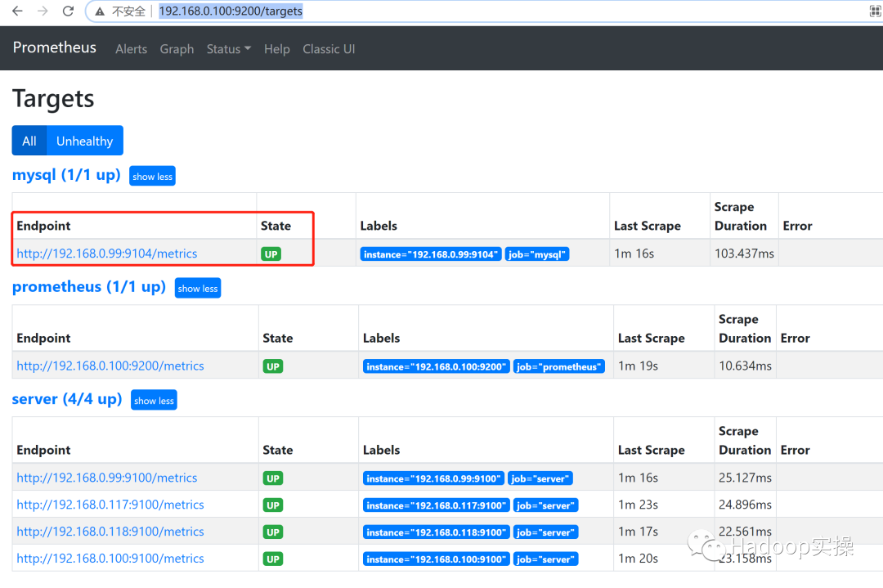Click the 103.437ms scrape duration value

click(x=745, y=254)
